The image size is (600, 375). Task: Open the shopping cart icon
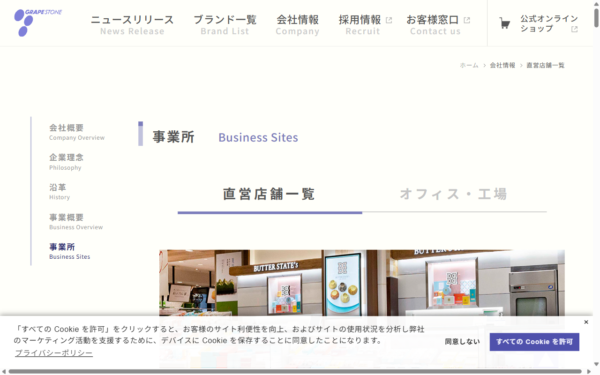(x=505, y=24)
